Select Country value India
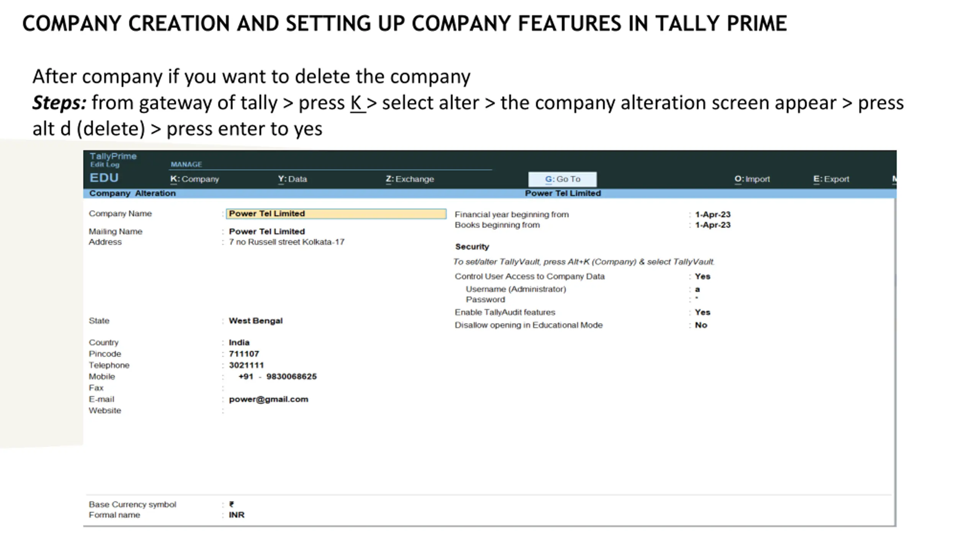This screenshot has height=551, width=980. (239, 342)
